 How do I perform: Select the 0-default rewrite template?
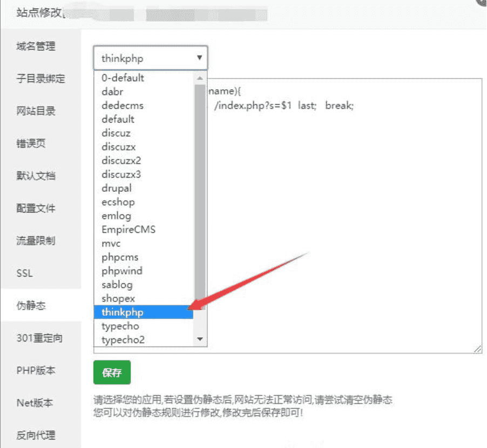pos(123,78)
